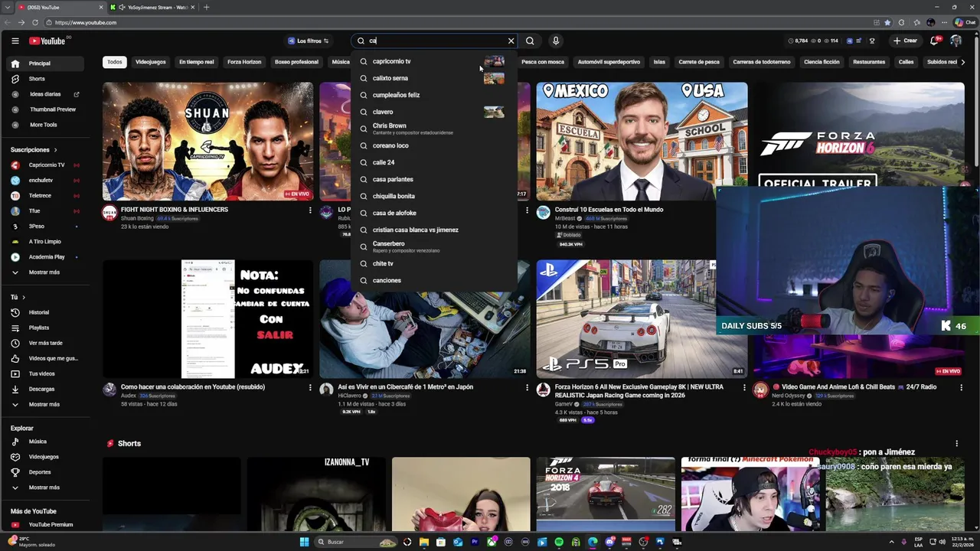Open Ideas diarias sidebar item
Viewport: 980px width, 551px height.
[x=44, y=94]
